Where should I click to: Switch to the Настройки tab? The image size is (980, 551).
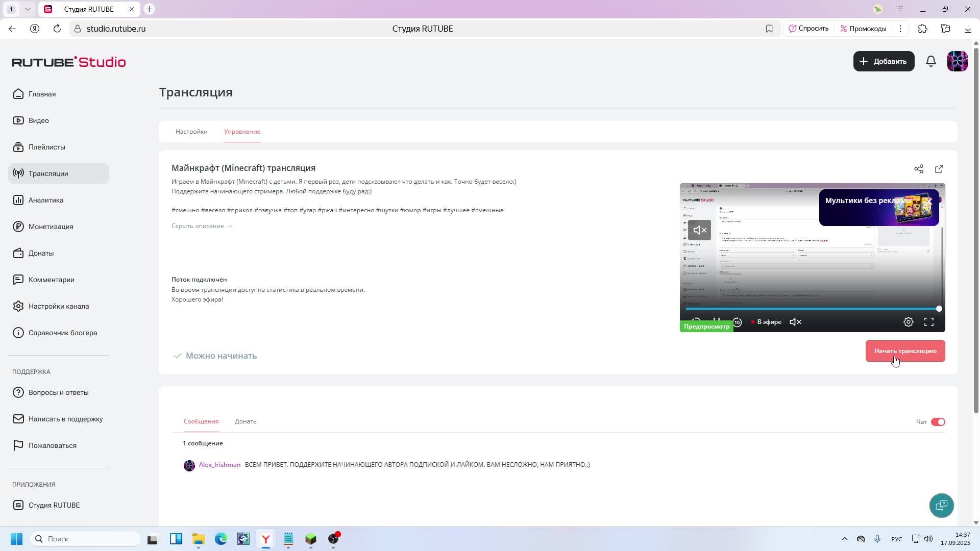point(191,132)
